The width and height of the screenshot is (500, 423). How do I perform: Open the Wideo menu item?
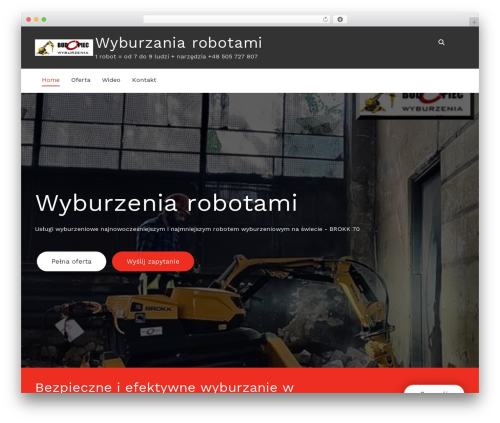[111, 80]
